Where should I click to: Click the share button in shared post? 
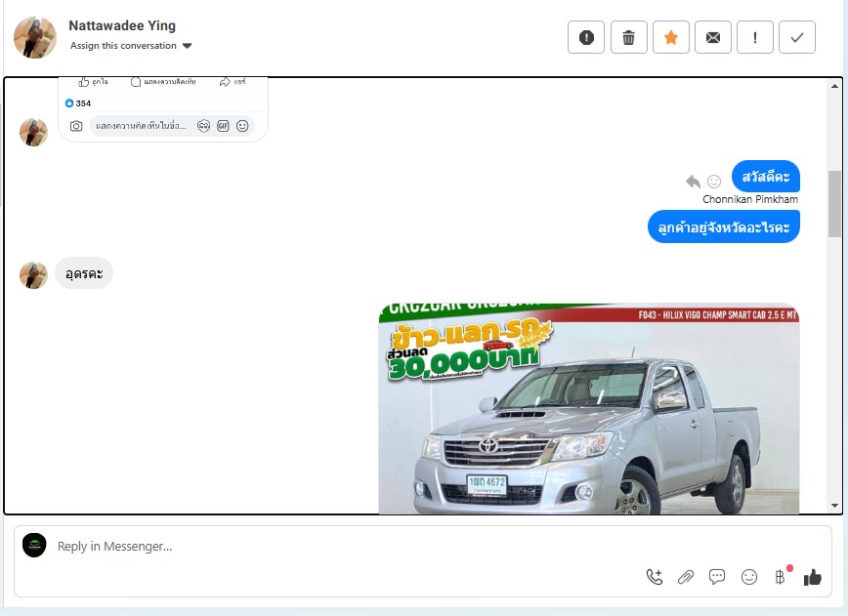[233, 82]
